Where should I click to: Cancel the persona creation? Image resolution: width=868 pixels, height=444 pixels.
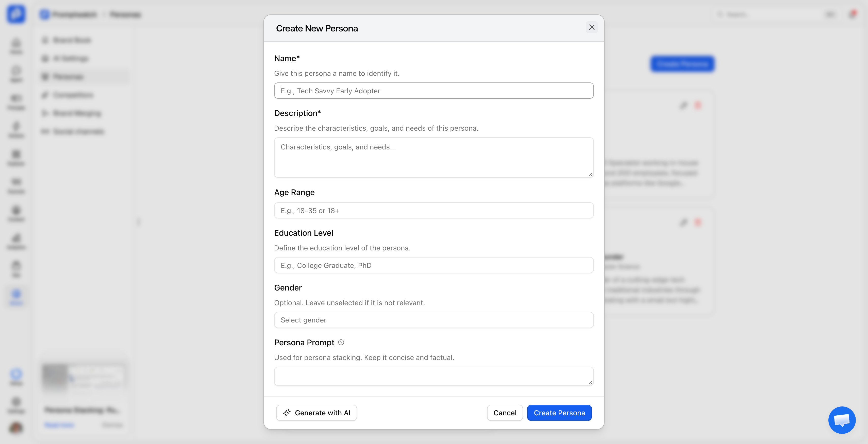pos(505,413)
